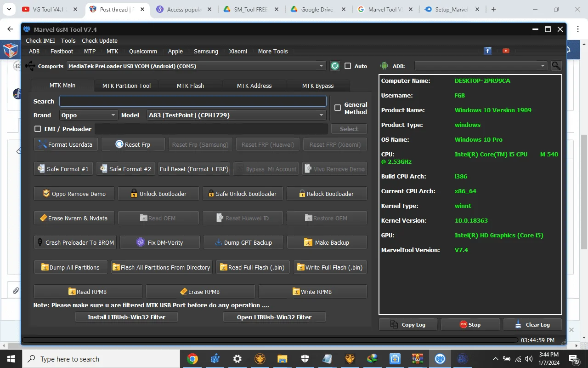Open the More Tools section

273,51
